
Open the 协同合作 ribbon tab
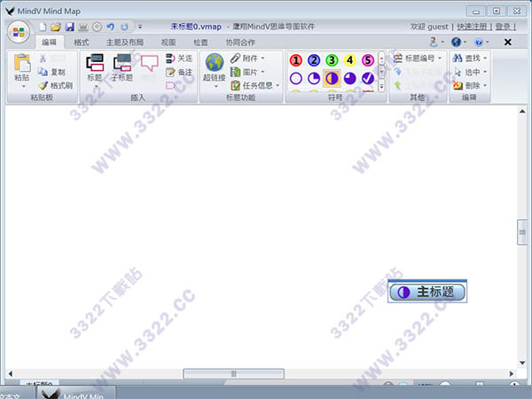click(x=240, y=42)
